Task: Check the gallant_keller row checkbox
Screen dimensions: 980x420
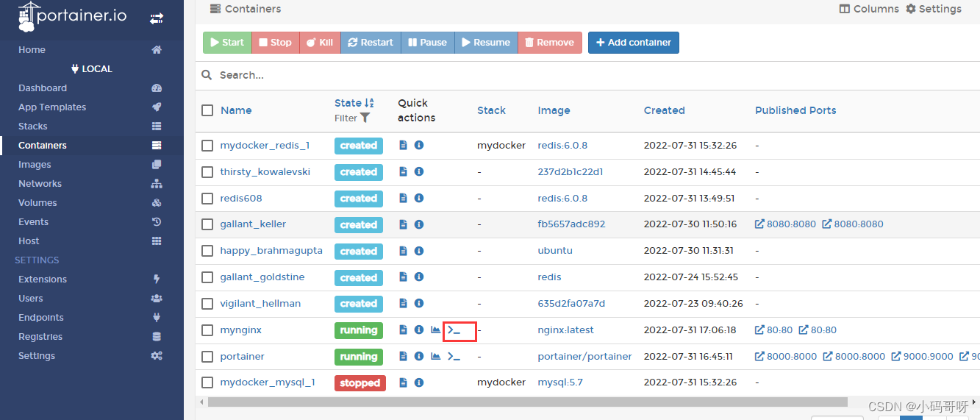Action: point(207,224)
